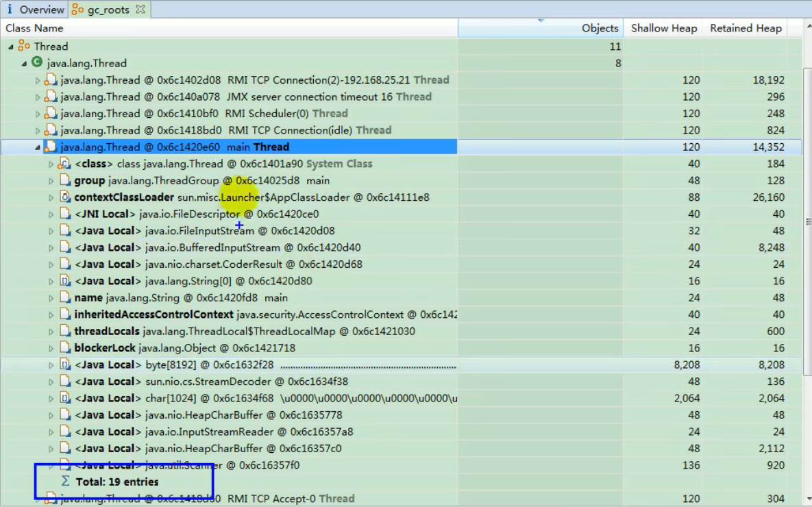This screenshot has height=507, width=812.
Task: Click the object icon for inheritedAccessControlContext
Action: 64,314
